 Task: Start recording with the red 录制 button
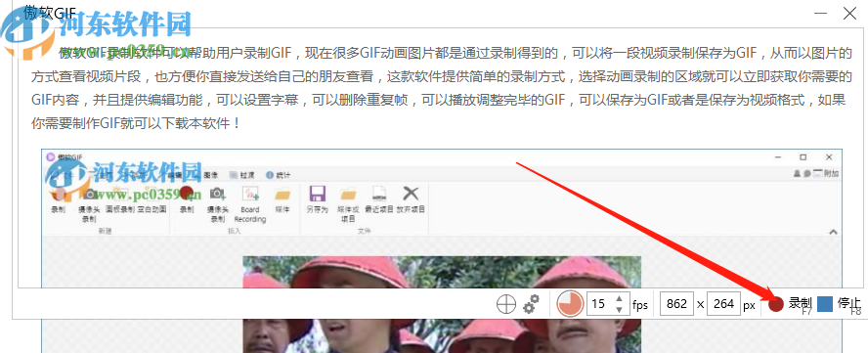(791, 304)
